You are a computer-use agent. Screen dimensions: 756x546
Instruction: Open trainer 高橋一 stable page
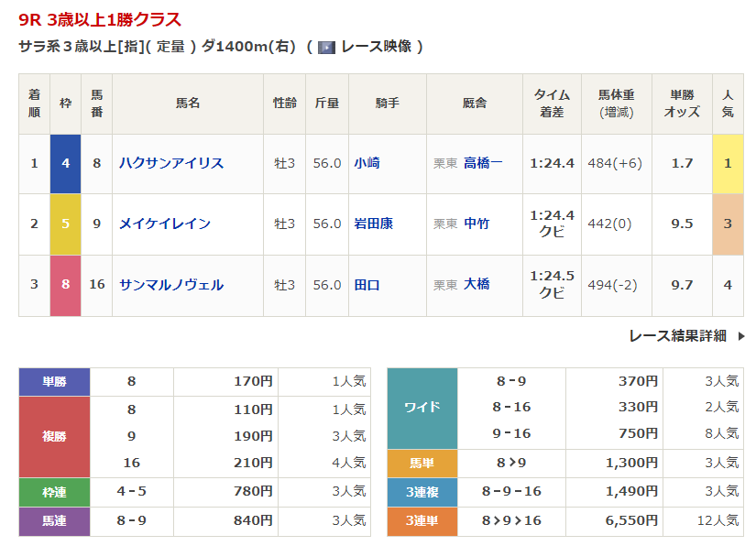[483, 163]
